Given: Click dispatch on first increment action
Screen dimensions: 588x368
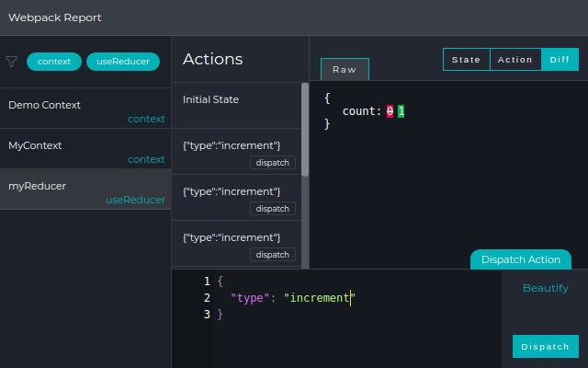Looking at the screenshot, I should [x=273, y=163].
